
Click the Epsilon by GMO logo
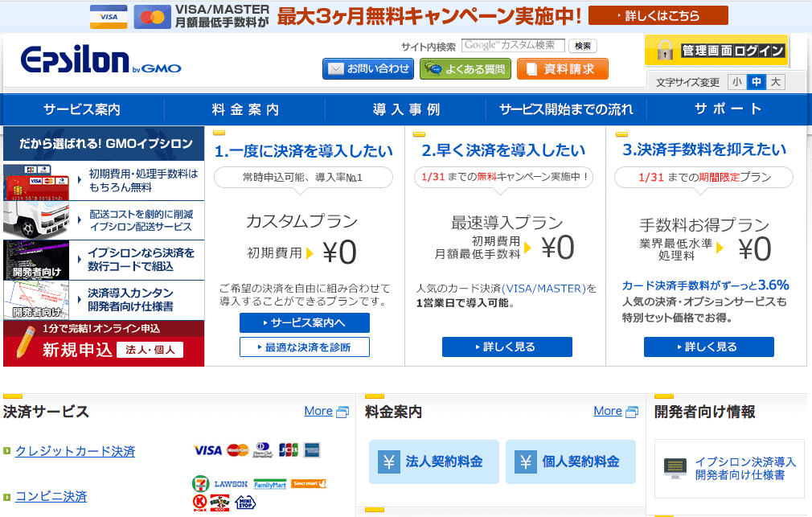[x=101, y=60]
